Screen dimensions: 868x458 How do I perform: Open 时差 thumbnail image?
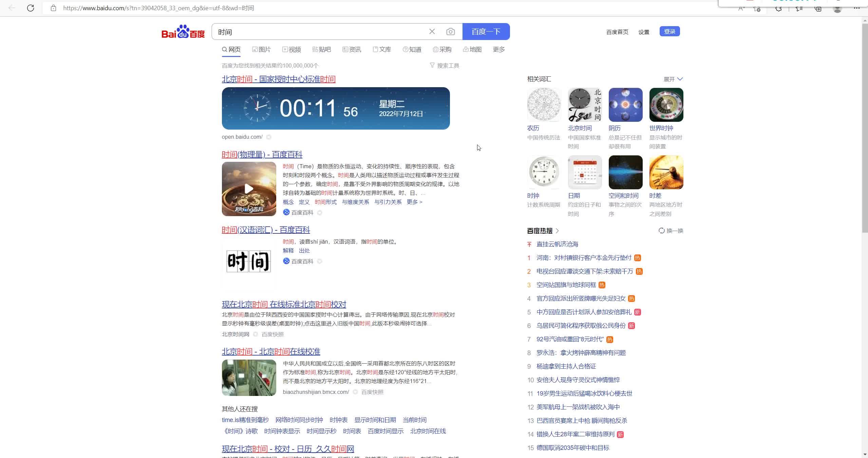(666, 172)
